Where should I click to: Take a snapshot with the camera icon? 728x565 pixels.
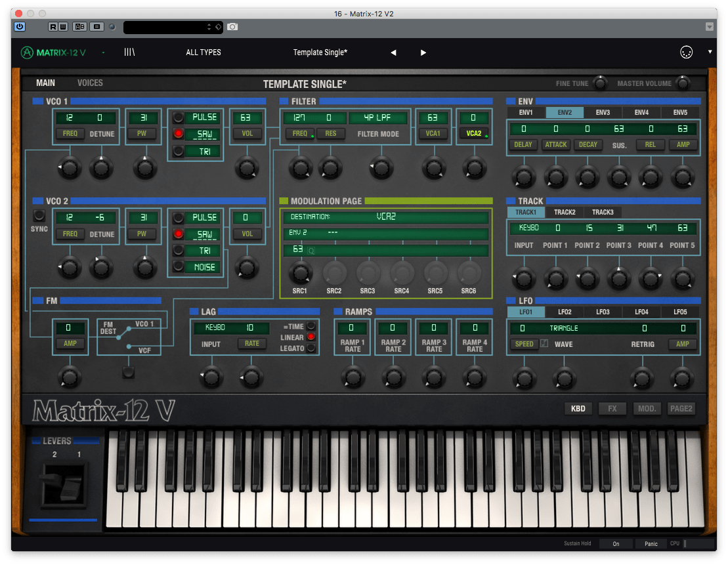coord(232,27)
